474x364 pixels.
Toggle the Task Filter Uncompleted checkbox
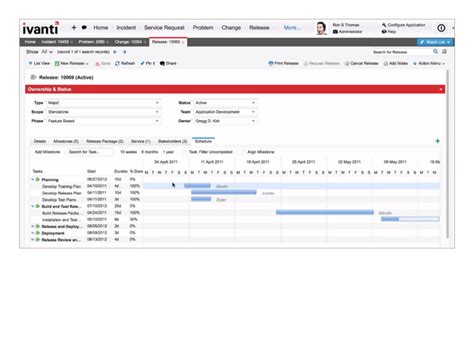[x=185, y=152]
